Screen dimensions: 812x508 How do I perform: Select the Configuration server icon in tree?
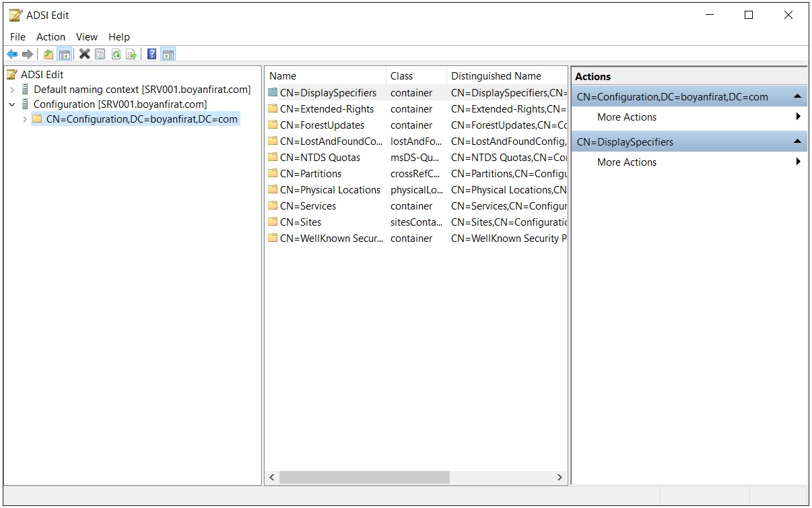coord(26,104)
